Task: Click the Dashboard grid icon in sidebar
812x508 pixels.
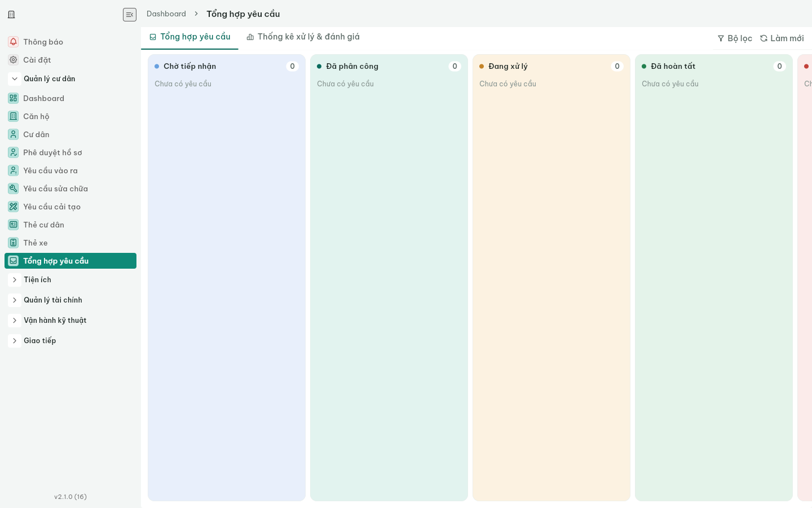Action: 14,98
